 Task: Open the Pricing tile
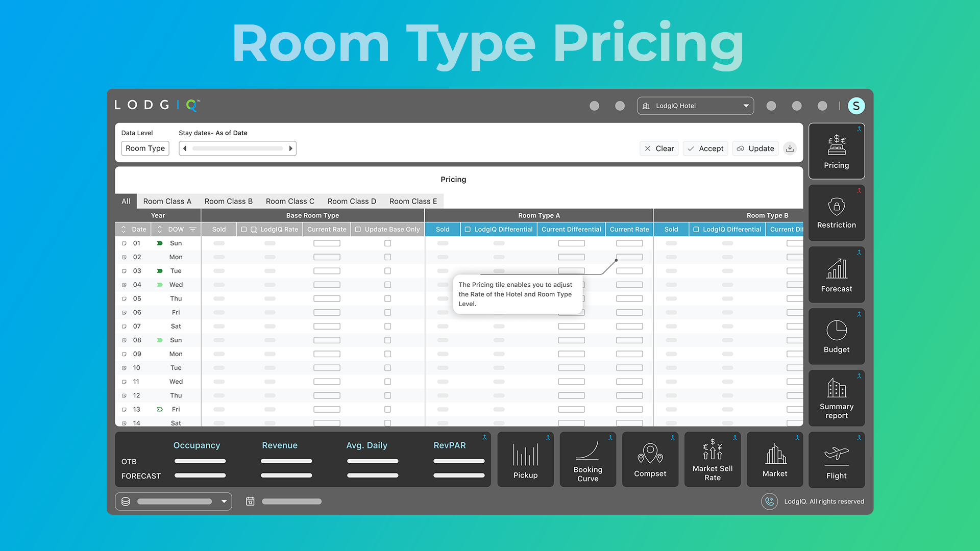[836, 151]
